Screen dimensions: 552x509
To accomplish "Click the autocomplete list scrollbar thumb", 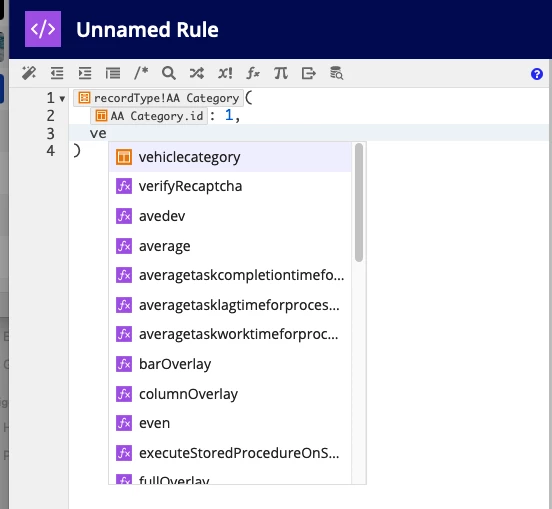I will click(x=359, y=202).
